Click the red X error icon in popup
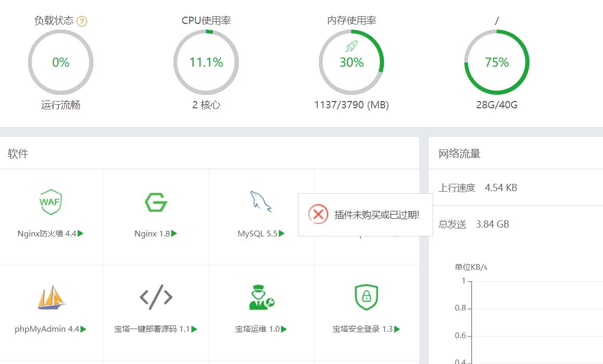Image resolution: width=603 pixels, height=364 pixels. pos(318,214)
